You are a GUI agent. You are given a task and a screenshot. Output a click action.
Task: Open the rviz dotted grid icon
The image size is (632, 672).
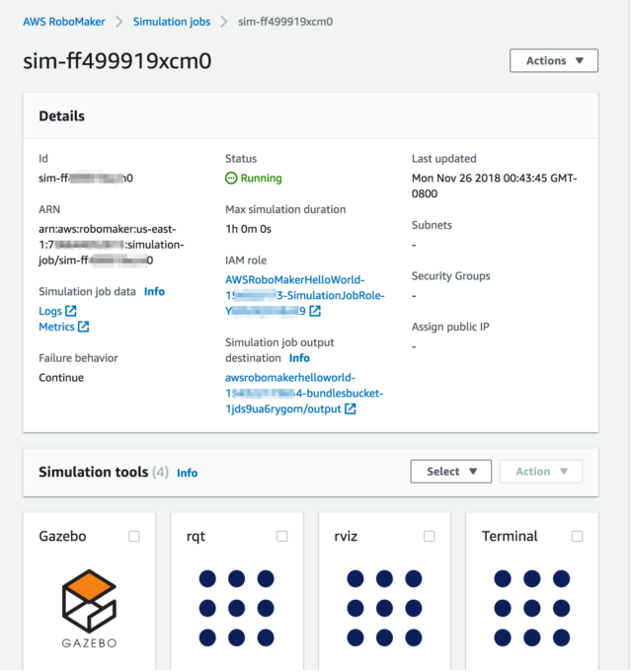[384, 608]
